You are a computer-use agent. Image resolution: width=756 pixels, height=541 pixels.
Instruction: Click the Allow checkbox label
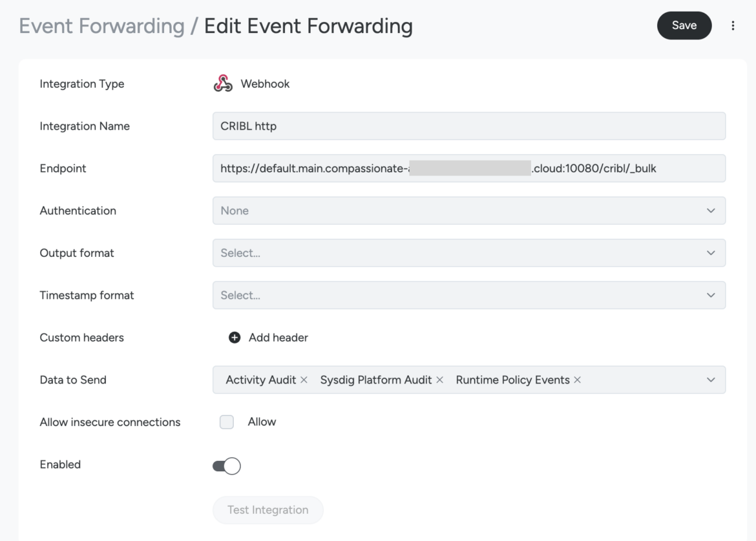click(x=262, y=422)
